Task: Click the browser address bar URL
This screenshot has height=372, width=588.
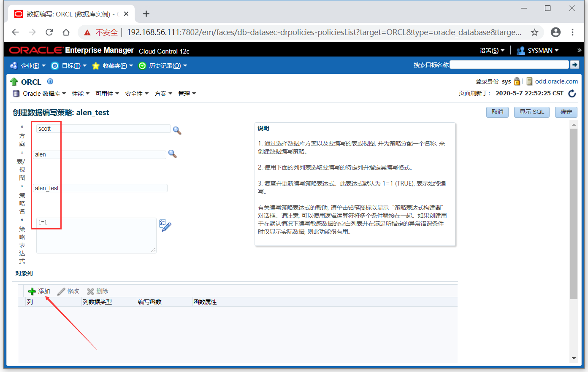Action: (324, 32)
